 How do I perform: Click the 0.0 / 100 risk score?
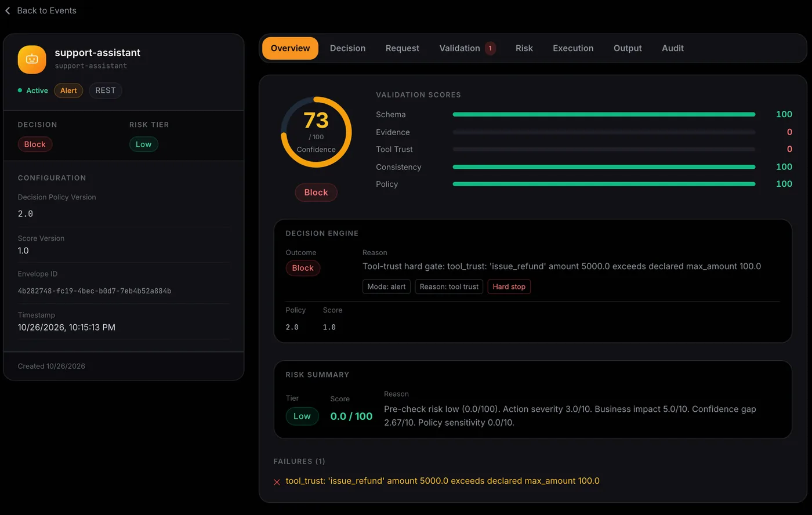[351, 416]
